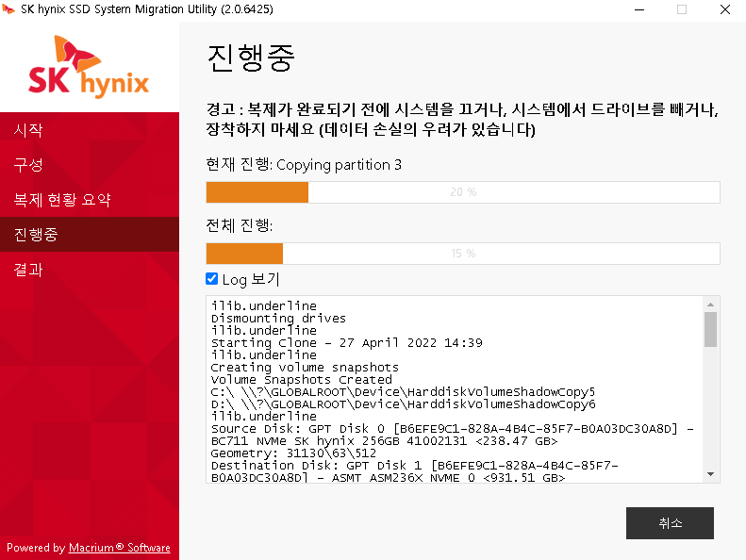
Task: Click 'Destination Disk: GPT Disk 1' log line
Action: pos(414,466)
